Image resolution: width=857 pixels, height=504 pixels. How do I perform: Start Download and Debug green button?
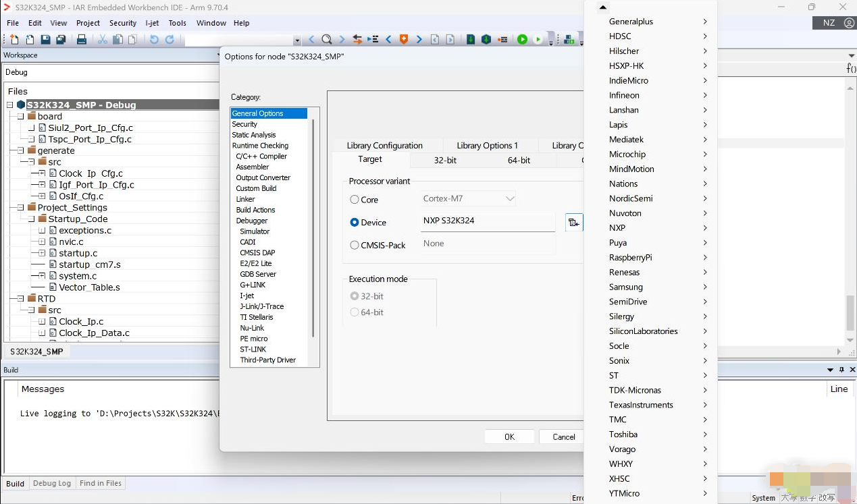tap(522, 40)
